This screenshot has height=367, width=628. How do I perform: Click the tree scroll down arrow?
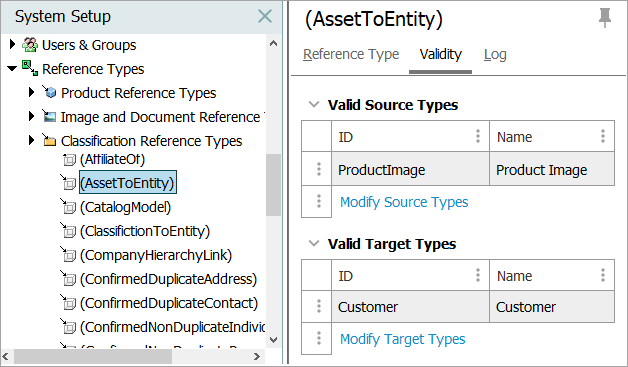(274, 340)
